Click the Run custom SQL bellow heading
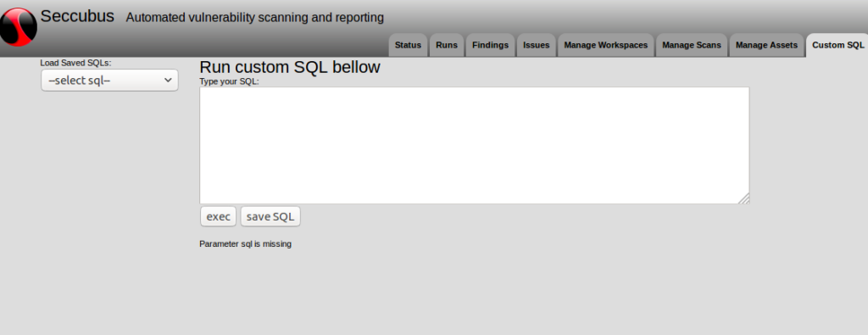This screenshot has height=335, width=868. 290,67
